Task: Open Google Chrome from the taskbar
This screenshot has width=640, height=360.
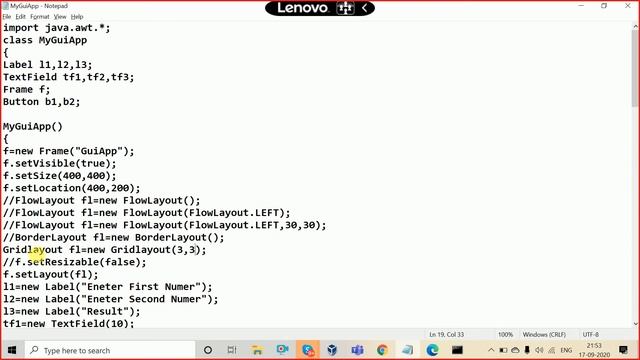Action: [382, 350]
